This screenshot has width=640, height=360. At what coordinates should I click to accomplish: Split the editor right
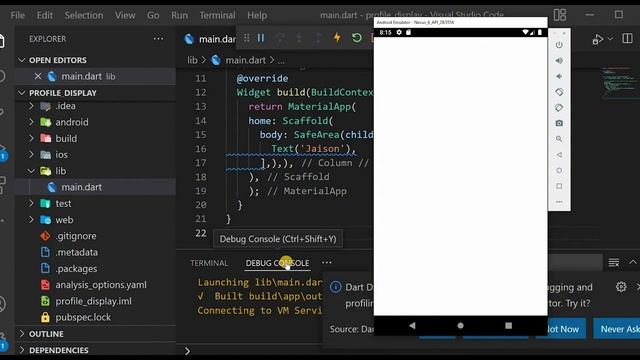pyautogui.click(x=627, y=39)
